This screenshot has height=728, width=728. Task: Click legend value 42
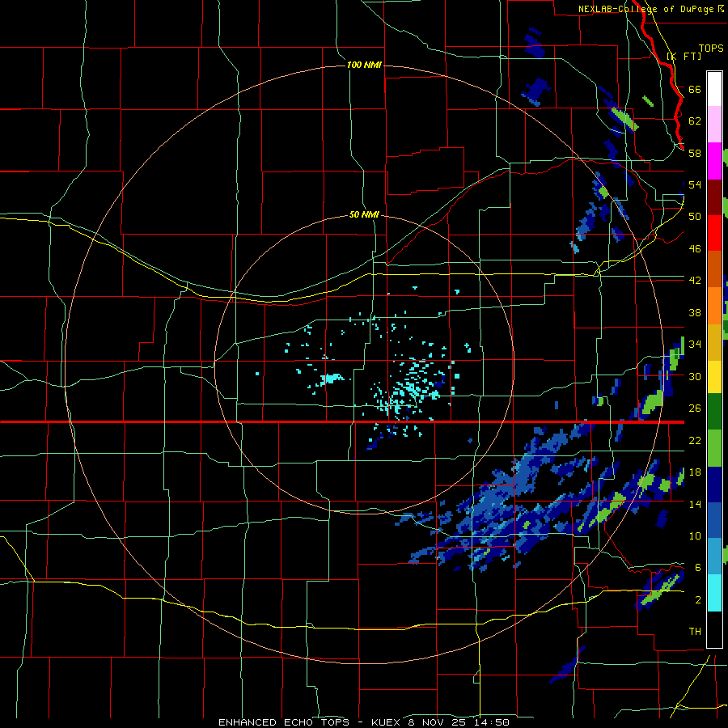[x=695, y=281]
